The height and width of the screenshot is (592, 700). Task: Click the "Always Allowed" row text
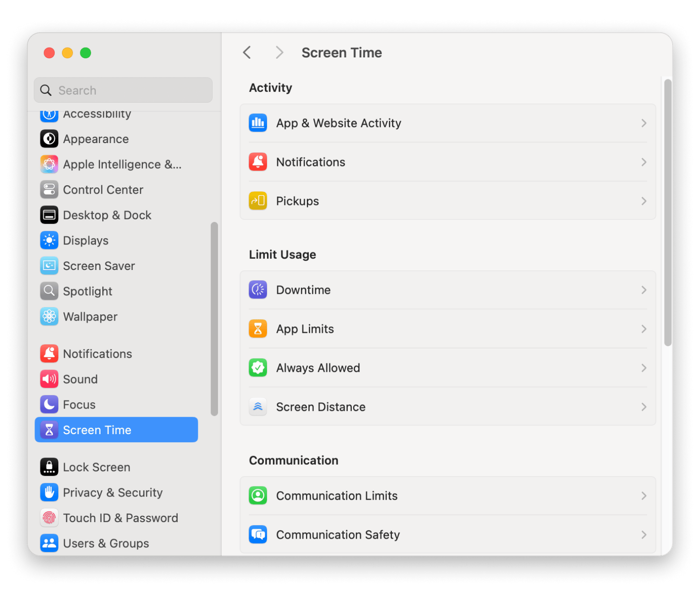318,368
